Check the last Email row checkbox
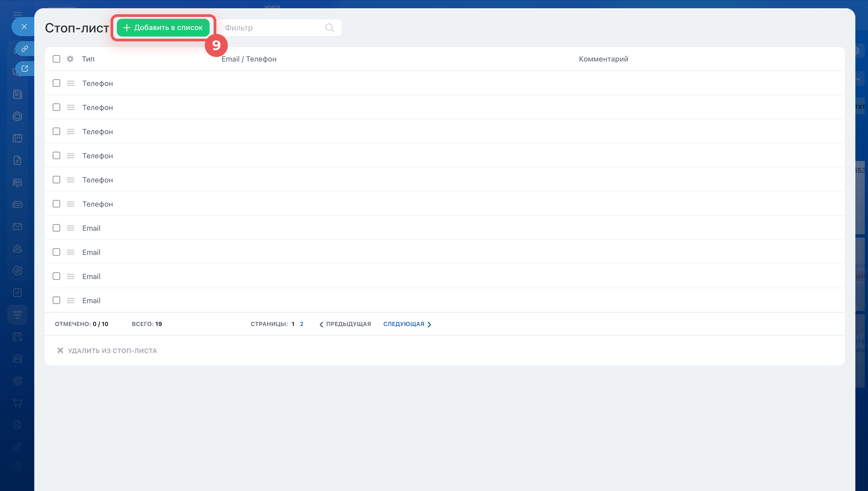The width and height of the screenshot is (868, 491). pos(56,300)
